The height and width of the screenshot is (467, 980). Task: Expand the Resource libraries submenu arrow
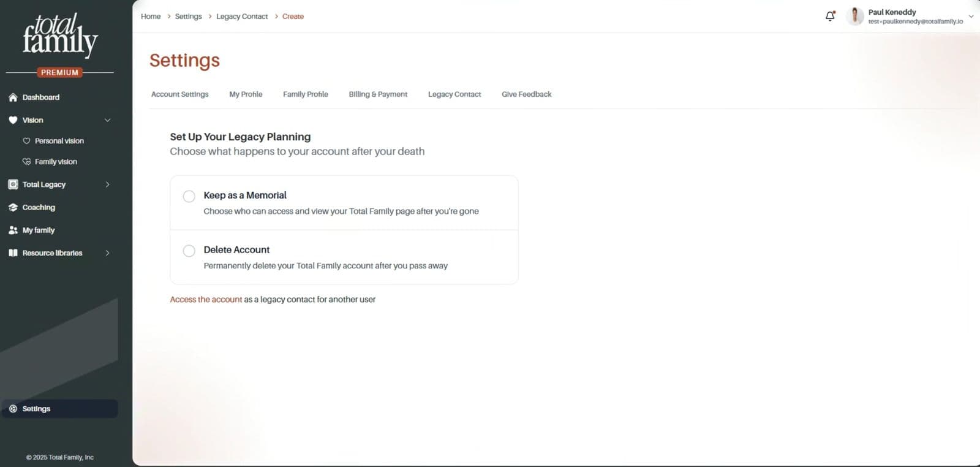[x=108, y=253]
